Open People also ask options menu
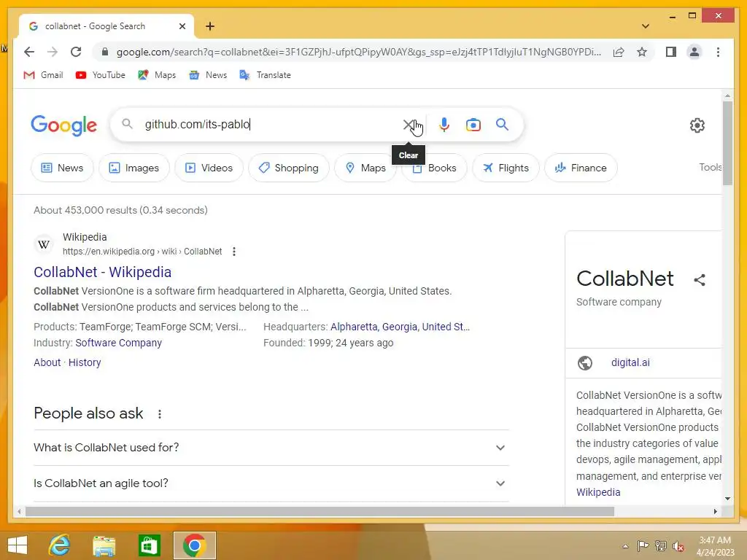The width and height of the screenshot is (747, 560). pos(160,414)
